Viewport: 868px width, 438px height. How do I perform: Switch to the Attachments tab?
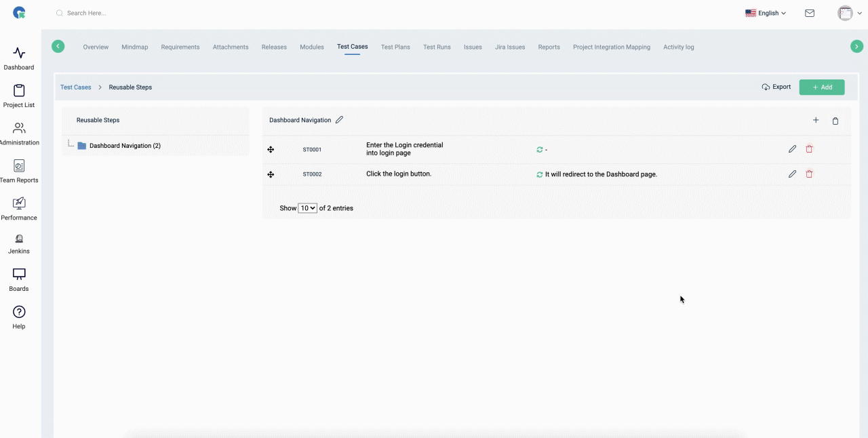pos(231,47)
